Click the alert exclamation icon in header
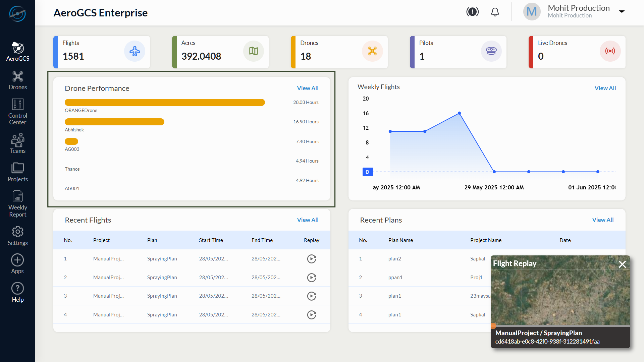 pyautogui.click(x=472, y=12)
